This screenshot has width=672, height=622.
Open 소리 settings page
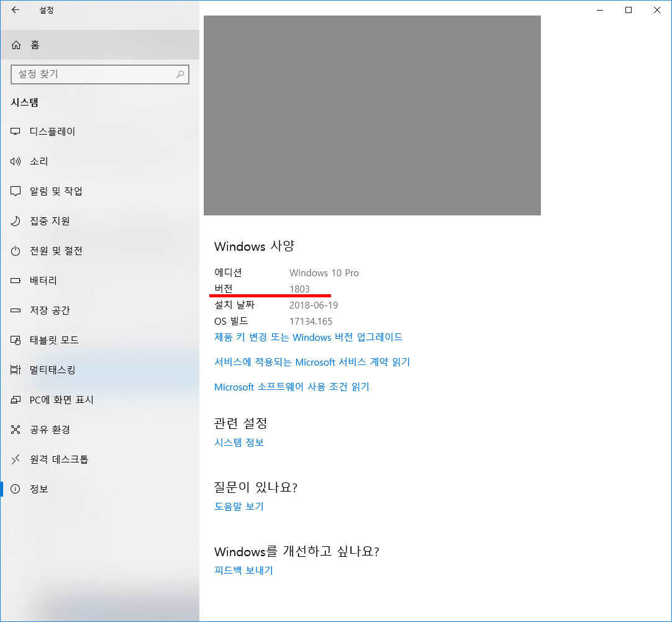[100, 161]
